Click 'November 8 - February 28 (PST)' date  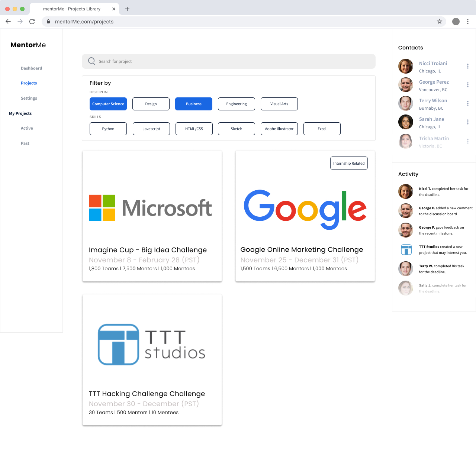pyautogui.click(x=144, y=260)
